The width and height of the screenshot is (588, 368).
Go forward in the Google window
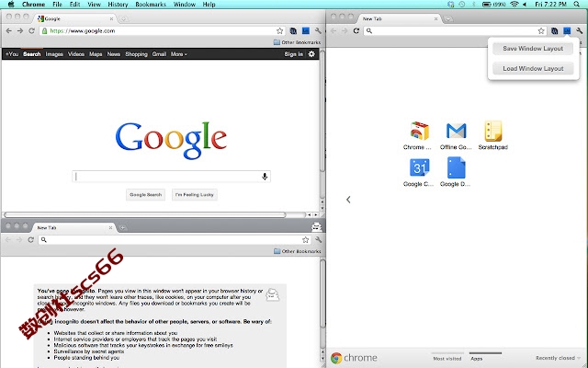tap(20, 31)
